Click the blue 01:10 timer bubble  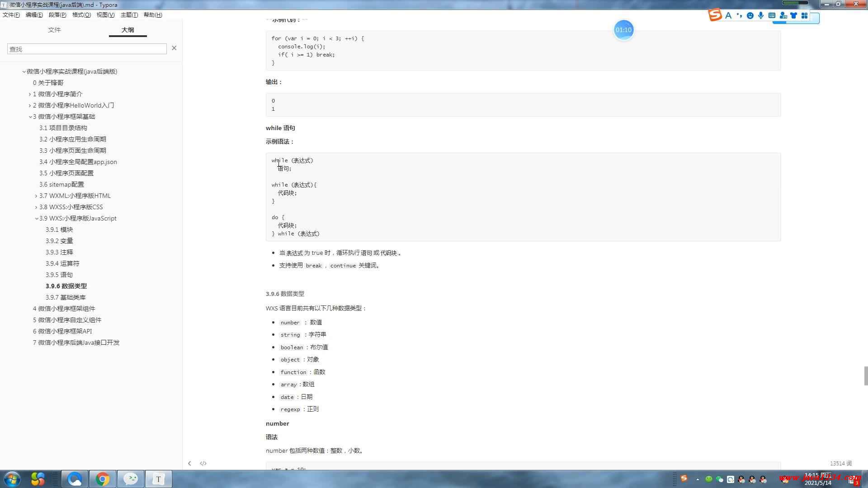click(x=623, y=30)
